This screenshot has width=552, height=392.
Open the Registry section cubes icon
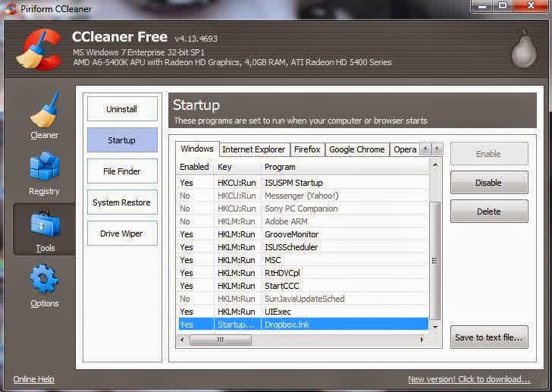click(x=44, y=167)
